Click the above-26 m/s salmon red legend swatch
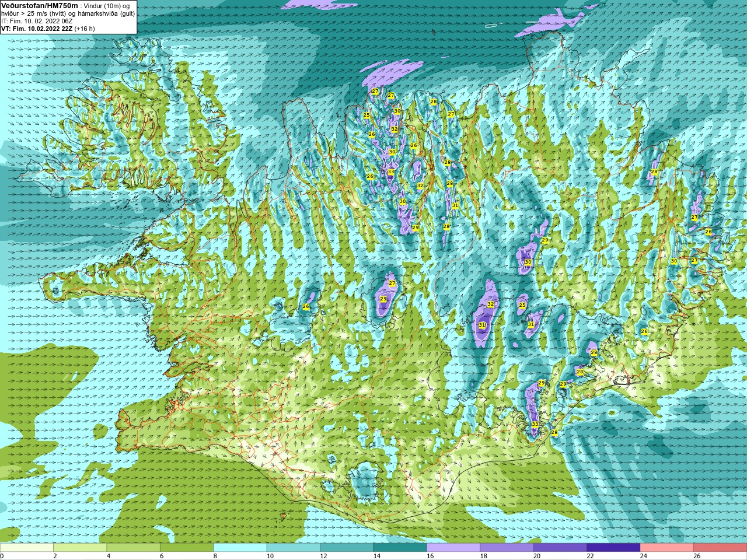 [x=720, y=548]
